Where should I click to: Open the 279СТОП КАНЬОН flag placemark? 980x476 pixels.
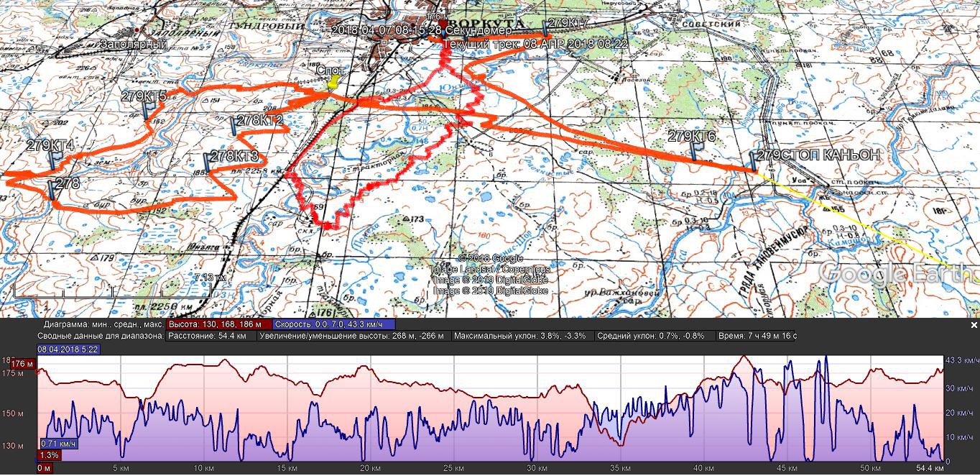752,163
